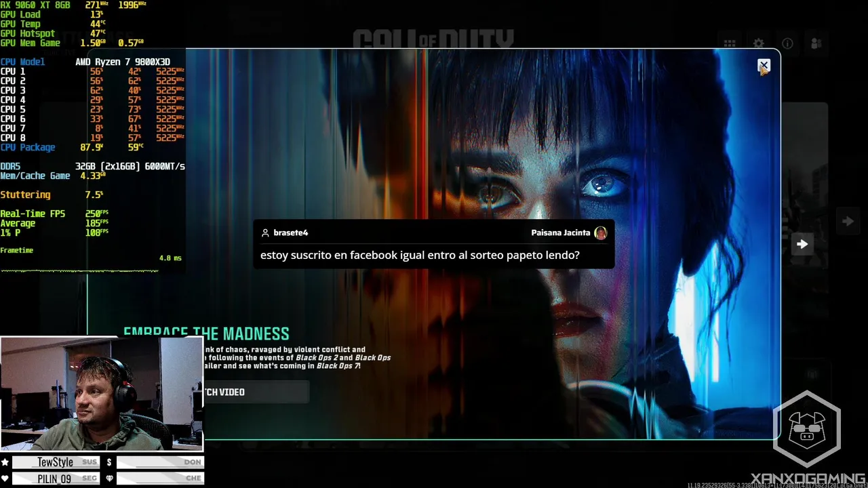Click the brasete4 user icon

(x=265, y=232)
